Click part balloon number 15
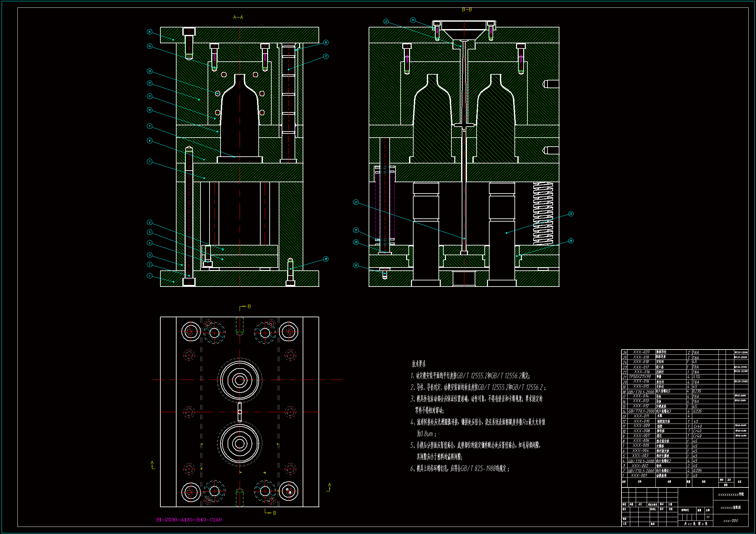The width and height of the screenshot is (756, 534). pyautogui.click(x=149, y=32)
